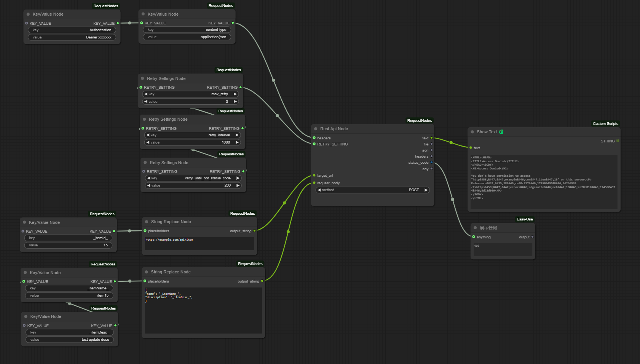Click the link midpoint between Rest Api text and Show Text

[451, 143]
